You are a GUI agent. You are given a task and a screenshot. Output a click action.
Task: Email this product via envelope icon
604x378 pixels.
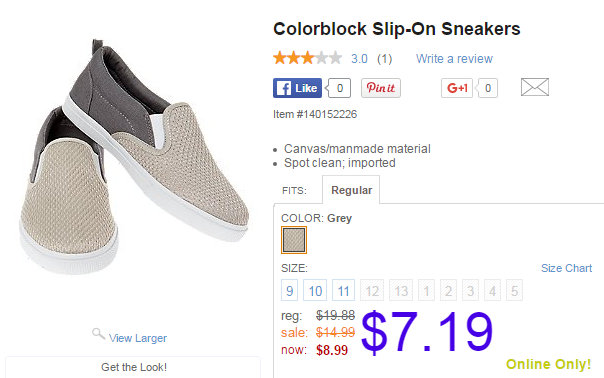click(535, 87)
